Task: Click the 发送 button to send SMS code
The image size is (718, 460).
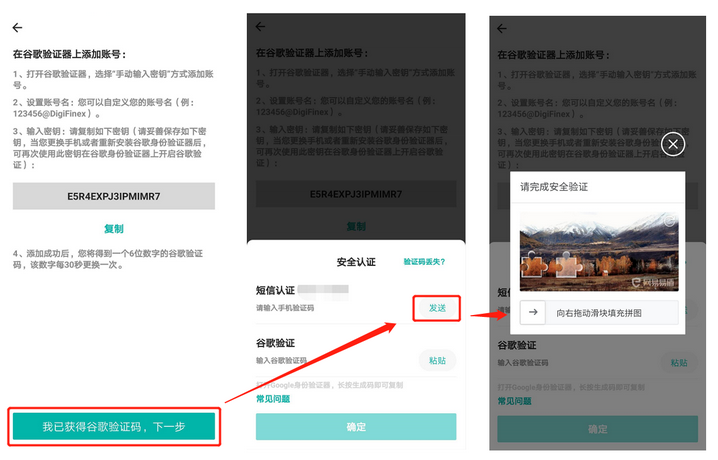Action: point(438,309)
